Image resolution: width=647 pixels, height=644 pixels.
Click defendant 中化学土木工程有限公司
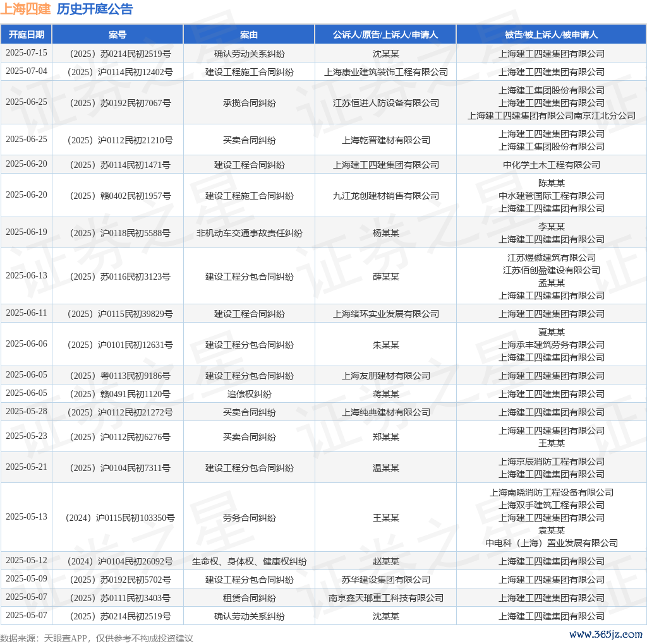(551, 165)
